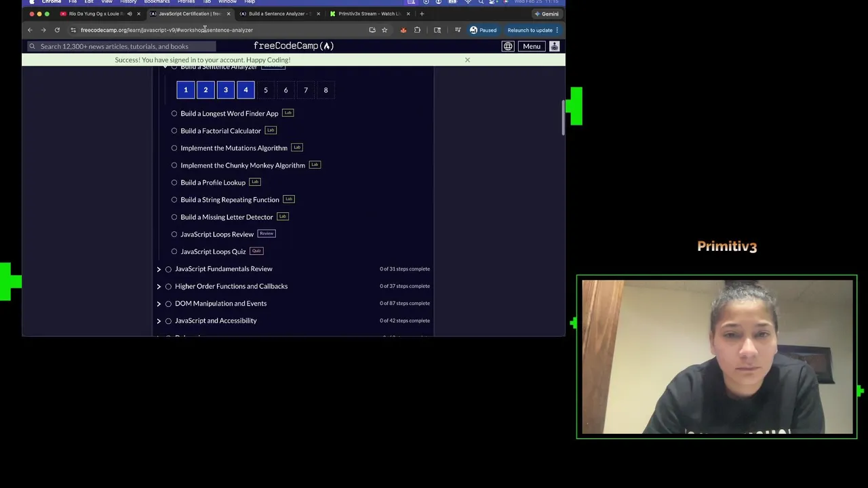
Task: Open Build a Longest Word Finder App
Action: (x=229, y=113)
